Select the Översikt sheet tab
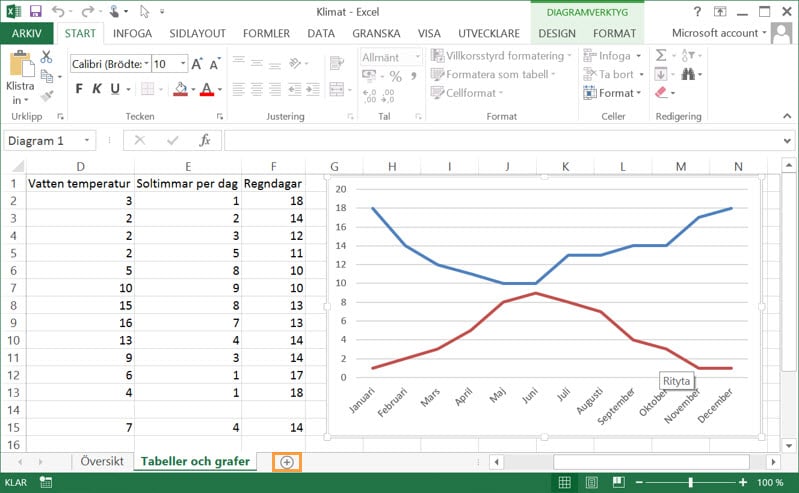The image size is (799, 493). click(102, 461)
